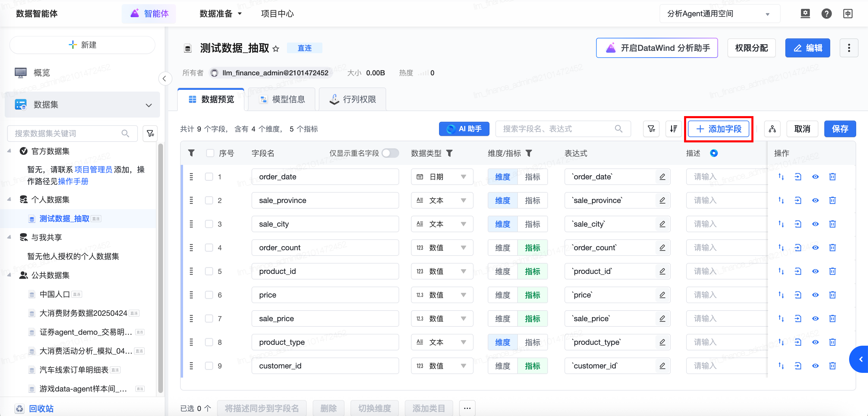Click the table filter funnel in header

click(191, 153)
